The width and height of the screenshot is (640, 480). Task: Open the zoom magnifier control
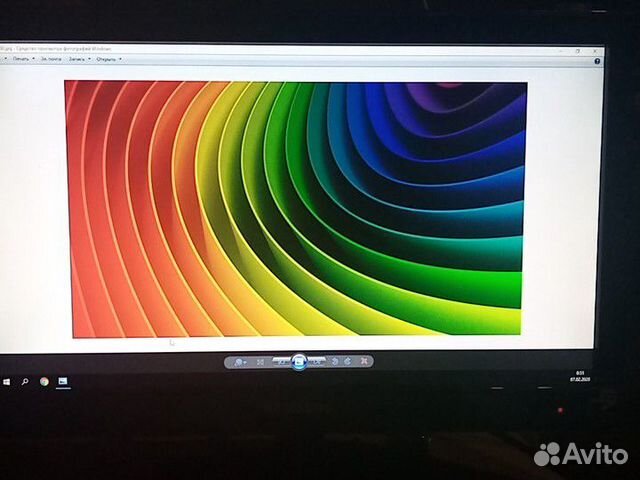point(241,361)
